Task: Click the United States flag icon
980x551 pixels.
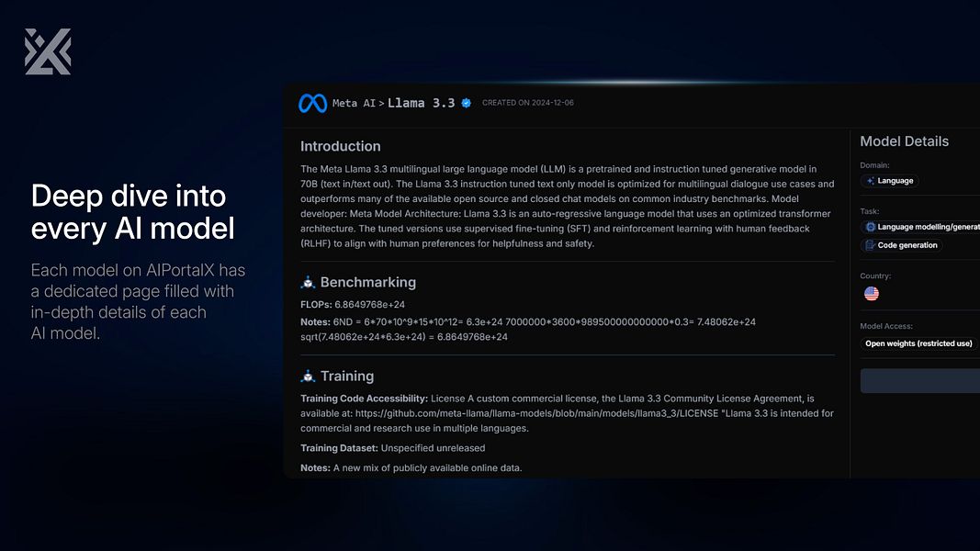Action: (x=872, y=294)
